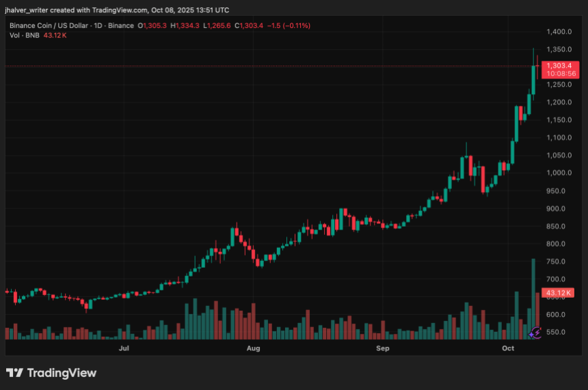Click the low value L1,265.6
The image size is (588, 390).
pyautogui.click(x=217, y=25)
